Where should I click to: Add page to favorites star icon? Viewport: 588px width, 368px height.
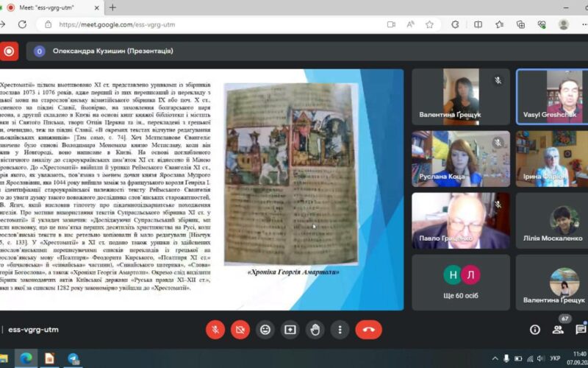[x=429, y=24]
